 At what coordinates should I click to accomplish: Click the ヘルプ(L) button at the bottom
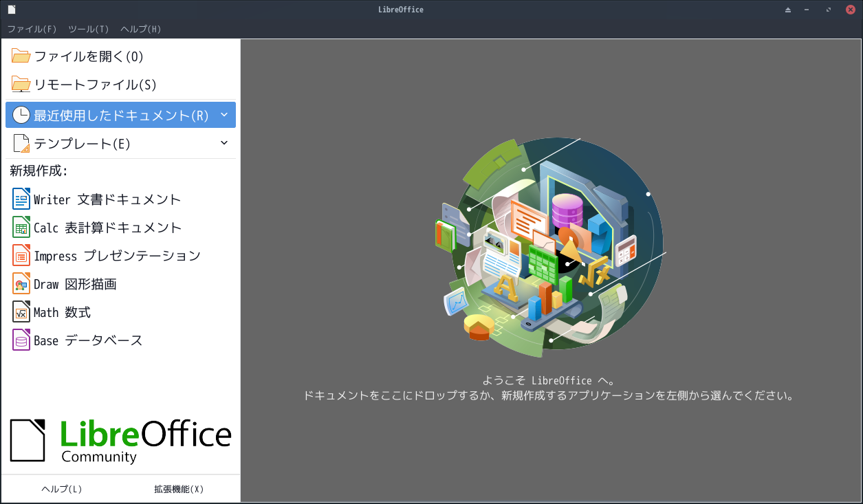(x=62, y=489)
